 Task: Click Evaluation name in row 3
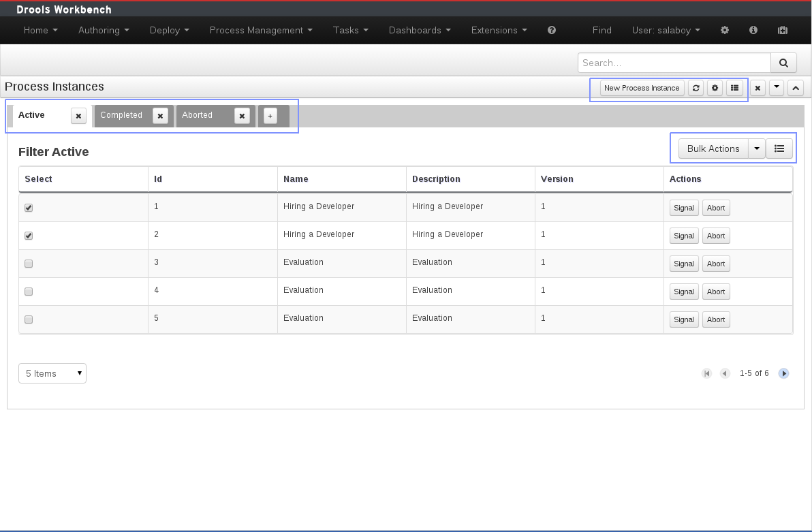coord(303,262)
